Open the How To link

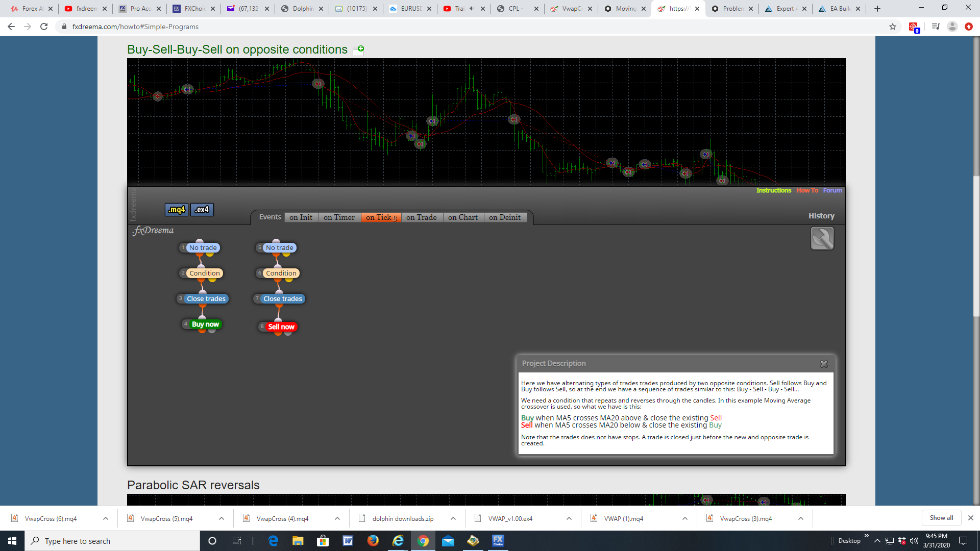807,190
